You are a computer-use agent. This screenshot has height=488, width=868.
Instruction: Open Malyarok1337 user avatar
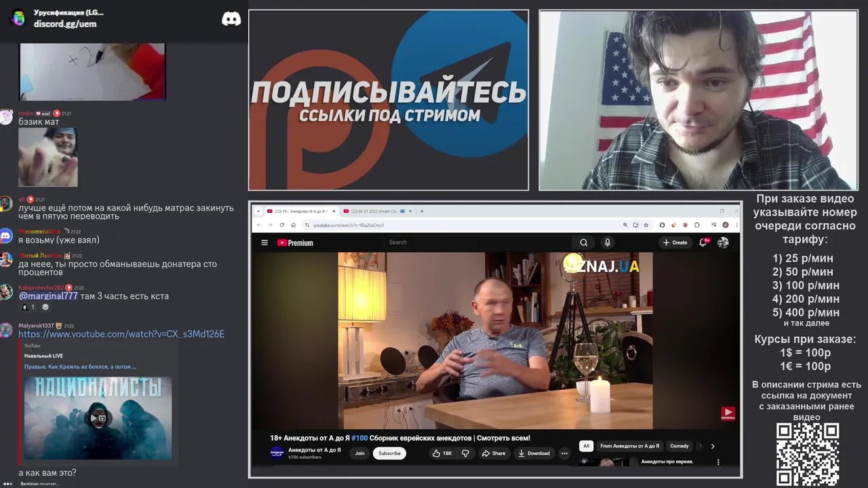point(6,330)
